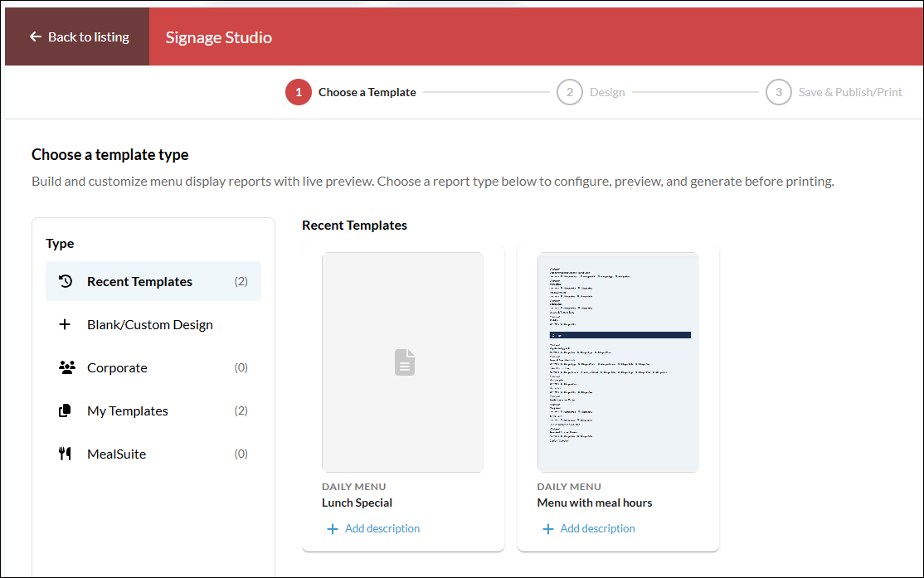Click the My Templates copy icon
The image size is (924, 578).
(x=65, y=410)
